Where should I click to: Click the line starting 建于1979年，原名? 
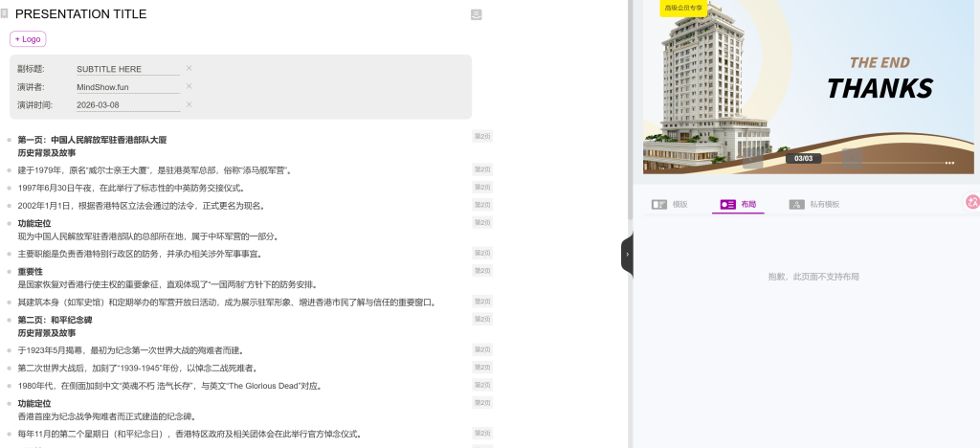point(154,170)
